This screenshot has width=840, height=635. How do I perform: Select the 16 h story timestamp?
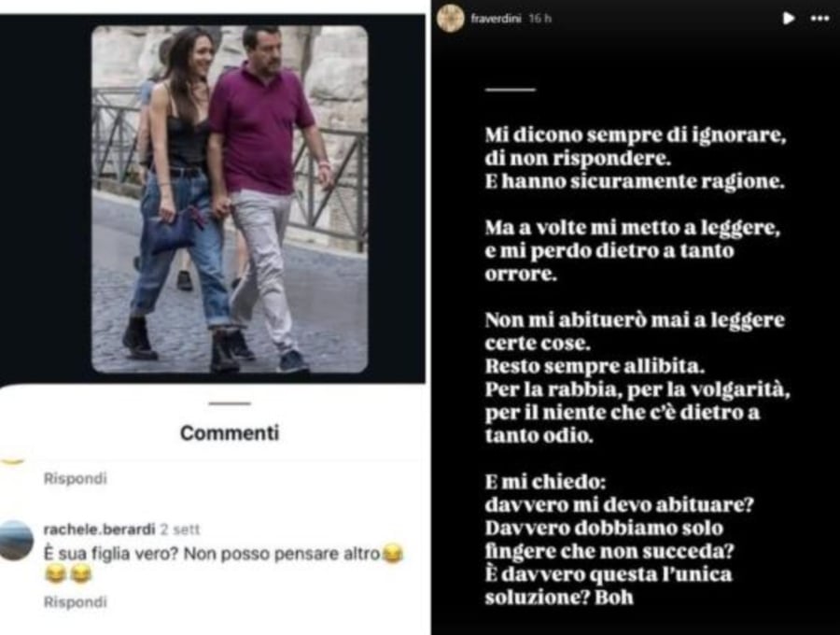coord(540,19)
